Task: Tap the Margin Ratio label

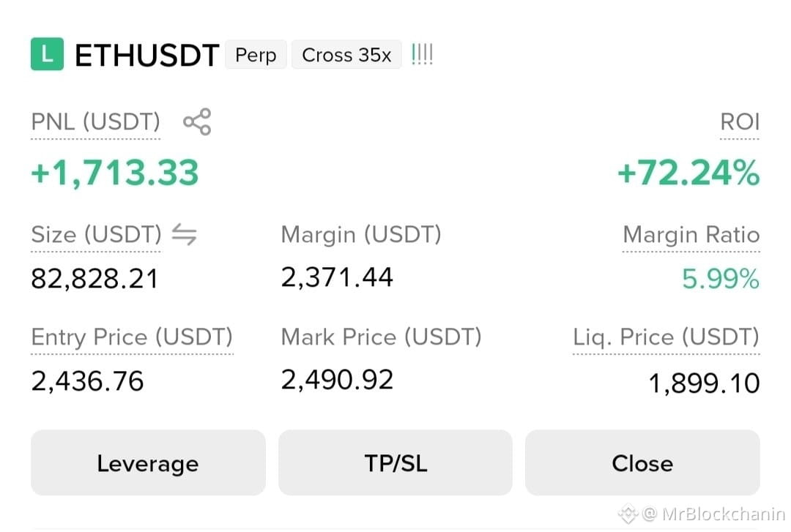Action: click(x=691, y=234)
